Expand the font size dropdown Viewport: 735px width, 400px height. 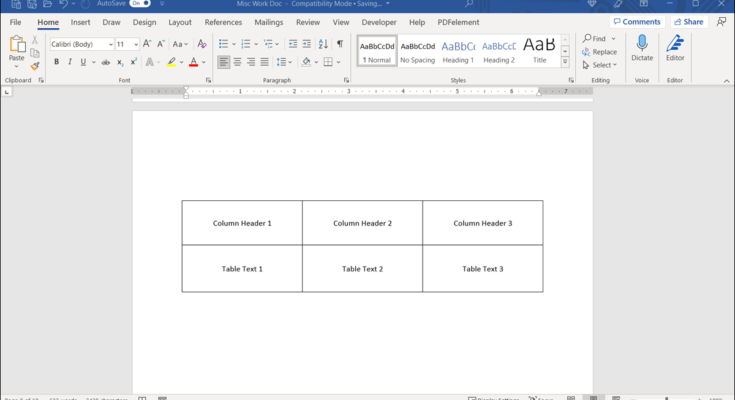point(135,45)
